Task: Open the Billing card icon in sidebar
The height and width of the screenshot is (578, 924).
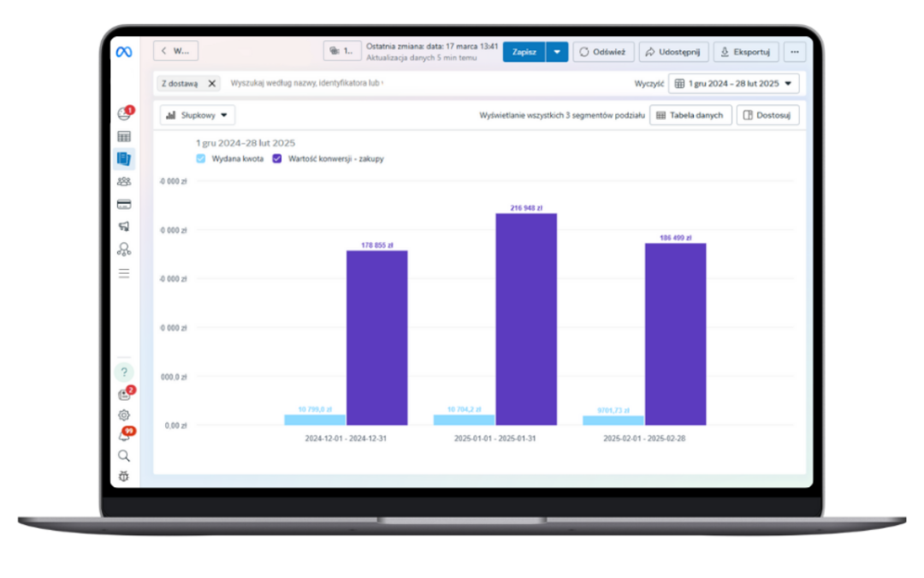Action: 124,205
